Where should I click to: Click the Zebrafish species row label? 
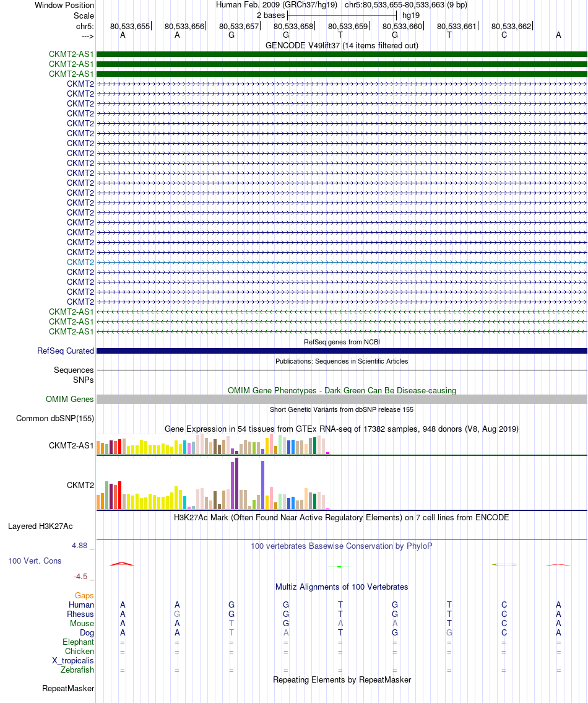[77, 670]
